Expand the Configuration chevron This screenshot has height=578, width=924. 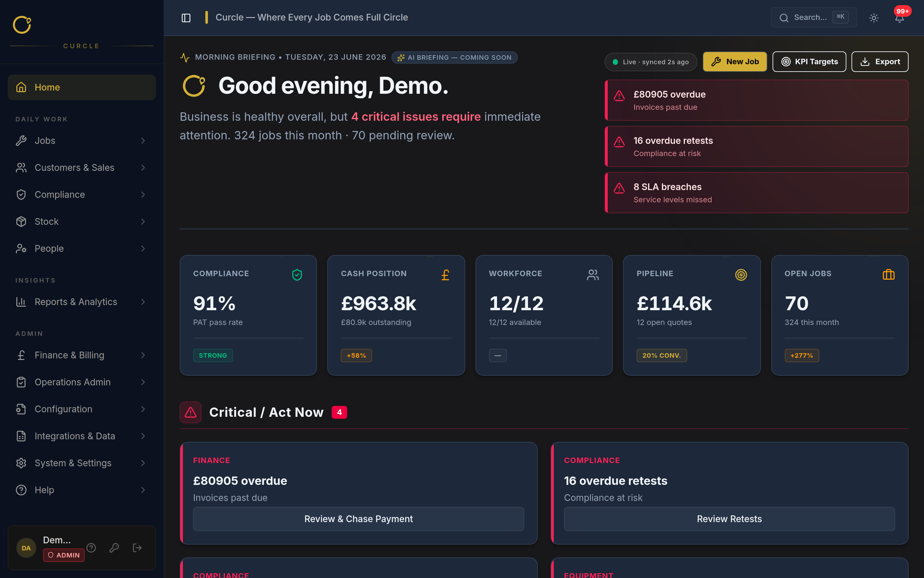click(x=143, y=409)
